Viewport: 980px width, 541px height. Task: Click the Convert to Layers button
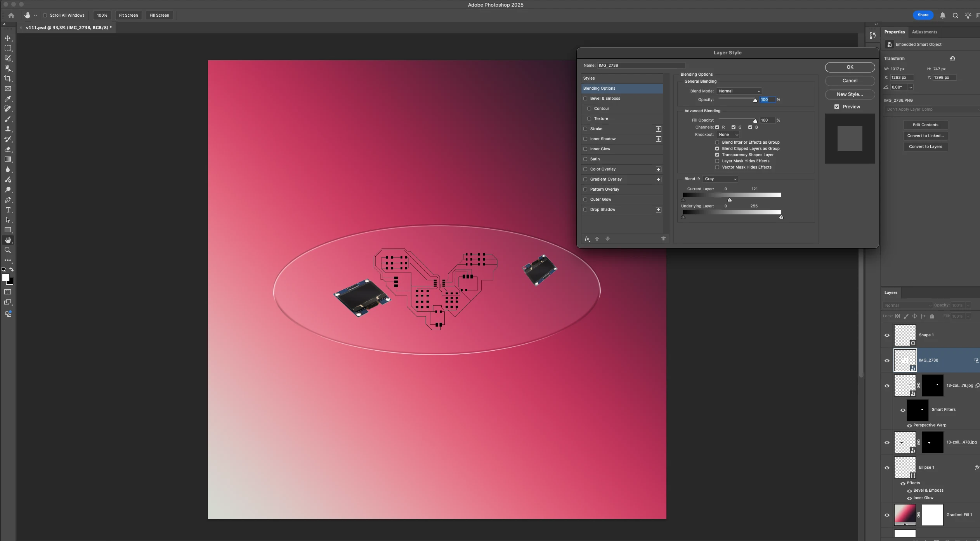[925, 147]
